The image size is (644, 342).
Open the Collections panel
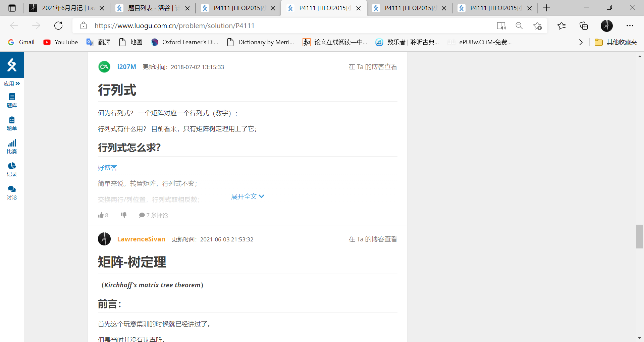(584, 25)
